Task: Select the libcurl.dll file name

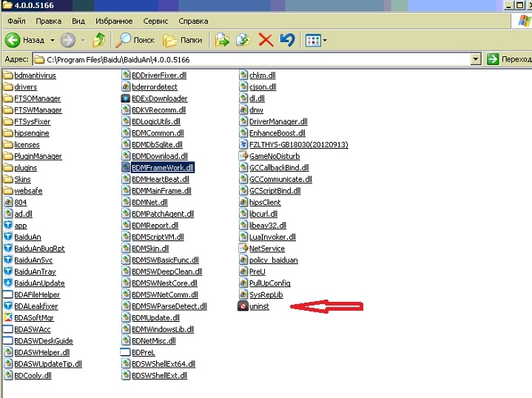Action: click(263, 214)
